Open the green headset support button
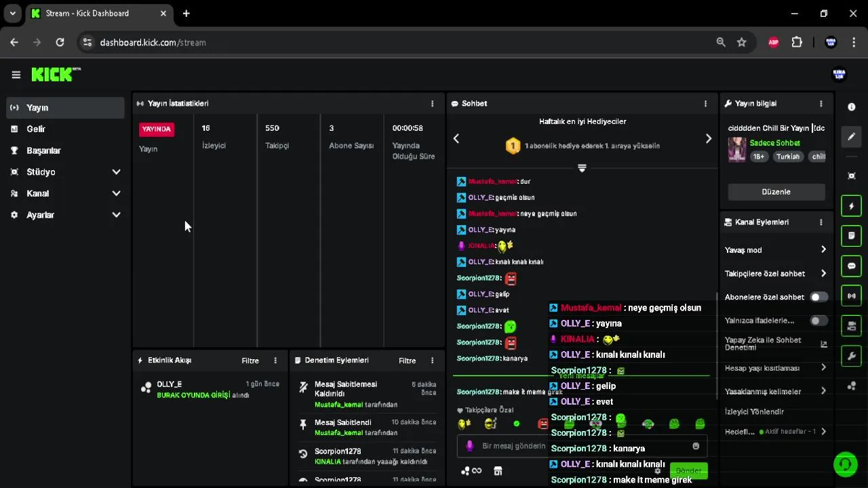Image resolution: width=868 pixels, height=488 pixels. pos(845,464)
